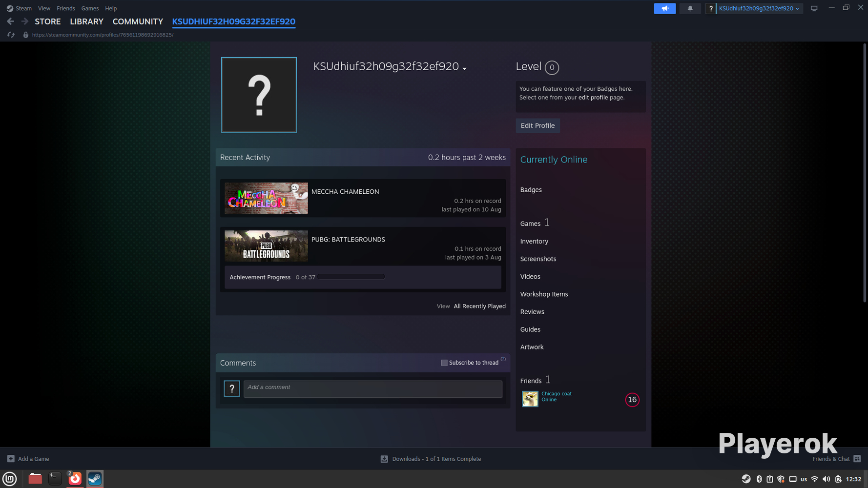
Task: Select the KSUDHIUF32H09G32F32EF920 profile tab
Action: 234,21
